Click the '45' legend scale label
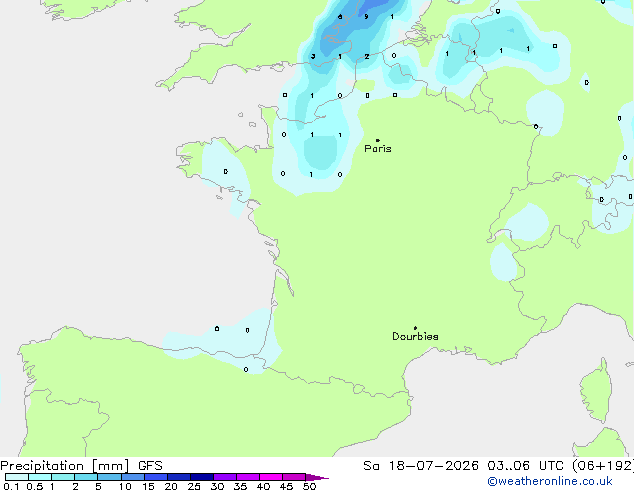634x490 pixels. [286, 486]
